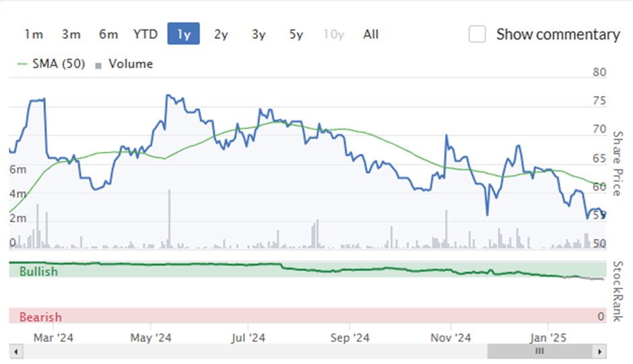This screenshot has width=633, height=364.
Task: Toggle Volume legend series
Action: [124, 64]
